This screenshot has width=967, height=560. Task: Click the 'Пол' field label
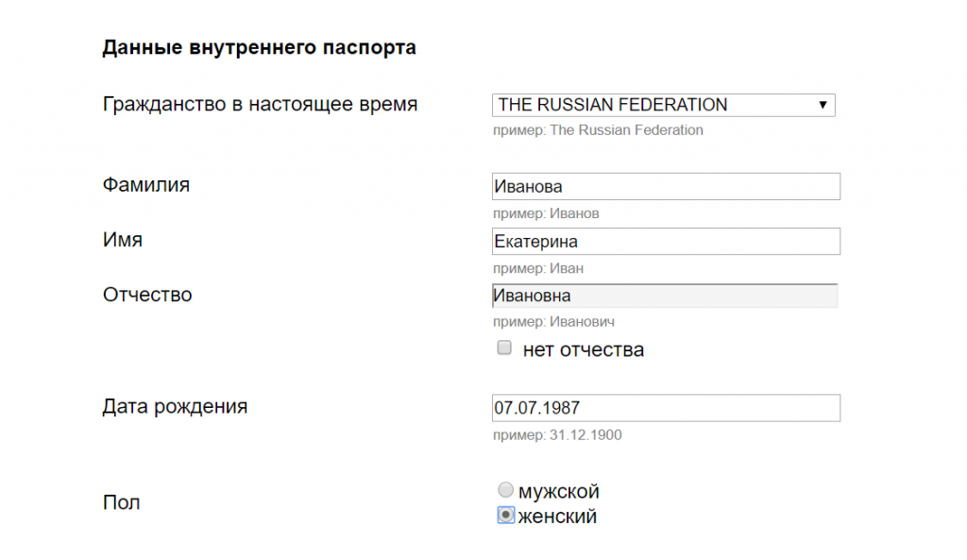[x=121, y=502]
